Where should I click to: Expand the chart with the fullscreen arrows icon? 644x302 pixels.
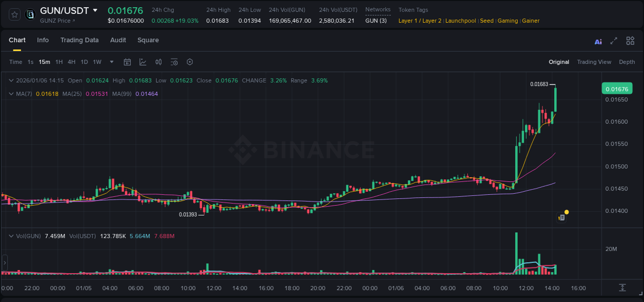614,40
